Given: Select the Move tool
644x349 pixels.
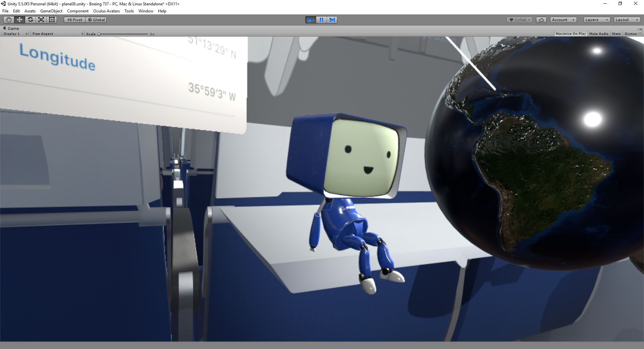Looking at the screenshot, I should [x=19, y=20].
